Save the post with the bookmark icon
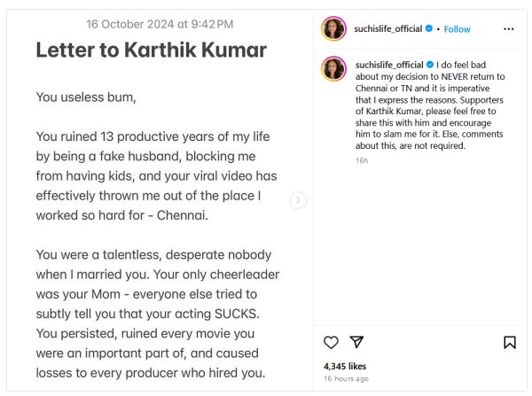Image resolution: width=532 pixels, height=396 pixels. 510,342
